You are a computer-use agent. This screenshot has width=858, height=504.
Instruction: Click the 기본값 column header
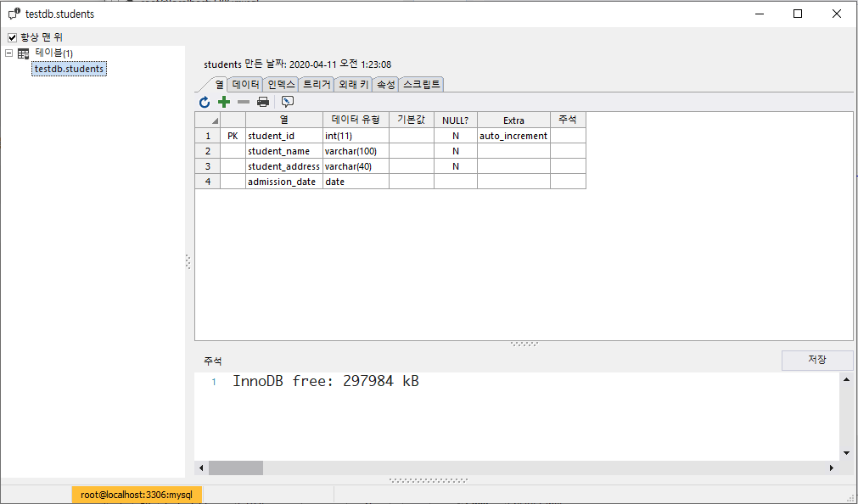coord(412,120)
